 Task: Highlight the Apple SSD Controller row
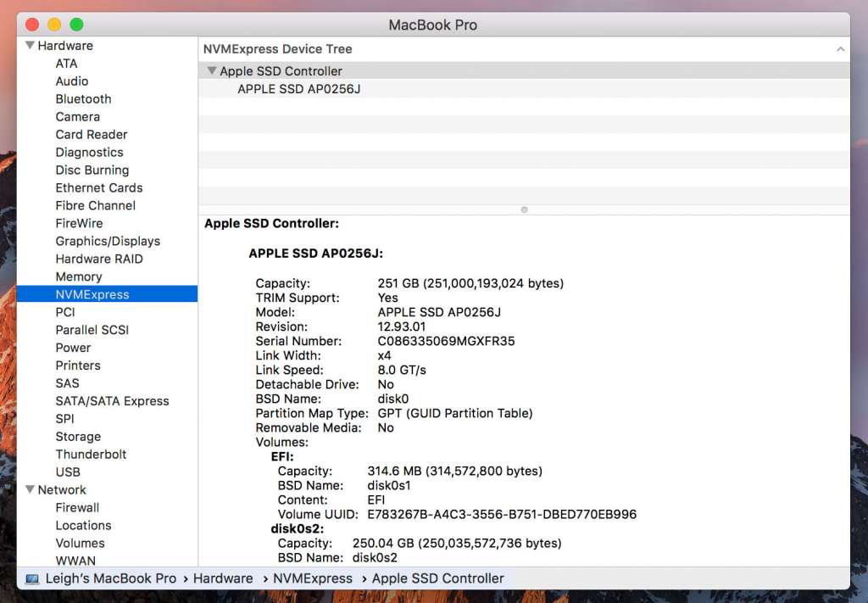tap(280, 71)
